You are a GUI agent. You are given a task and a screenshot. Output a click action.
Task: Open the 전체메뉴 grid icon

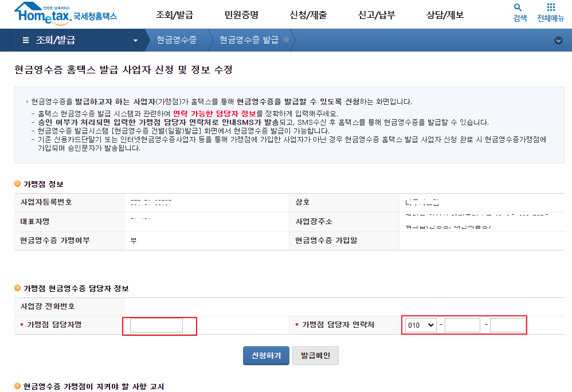click(551, 8)
